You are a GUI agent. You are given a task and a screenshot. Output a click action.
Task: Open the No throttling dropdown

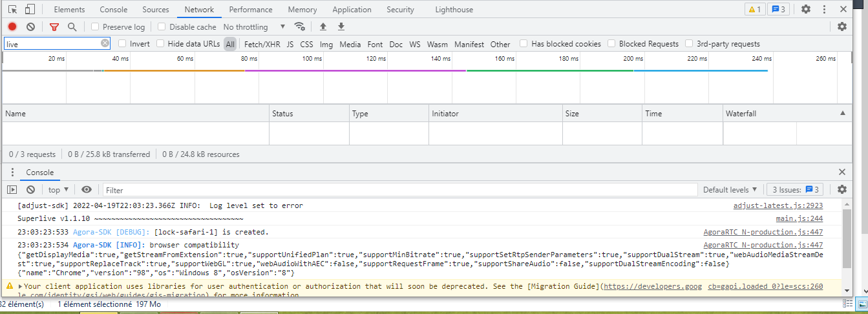click(x=254, y=27)
